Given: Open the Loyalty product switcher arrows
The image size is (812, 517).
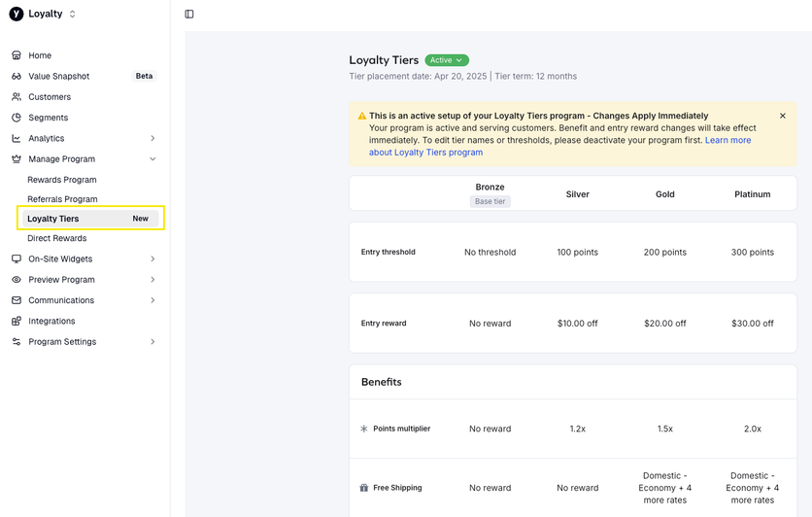Looking at the screenshot, I should [x=72, y=14].
